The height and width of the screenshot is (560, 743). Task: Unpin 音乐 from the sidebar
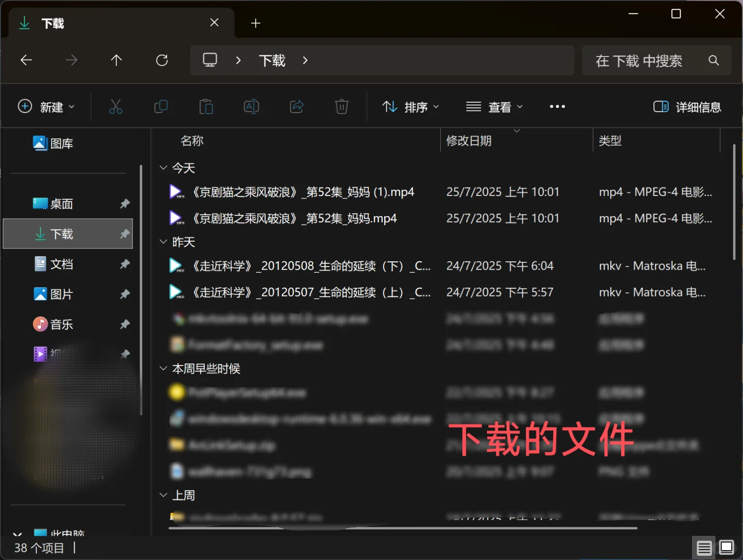pyautogui.click(x=124, y=324)
